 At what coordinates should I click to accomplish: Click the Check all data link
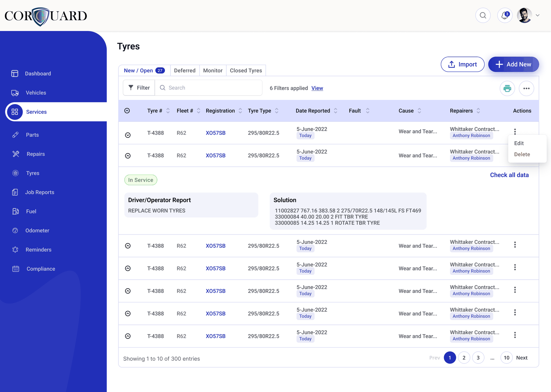(x=509, y=175)
